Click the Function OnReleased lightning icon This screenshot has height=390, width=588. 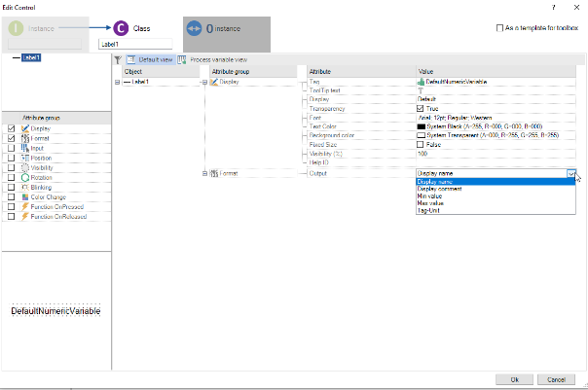coord(25,216)
